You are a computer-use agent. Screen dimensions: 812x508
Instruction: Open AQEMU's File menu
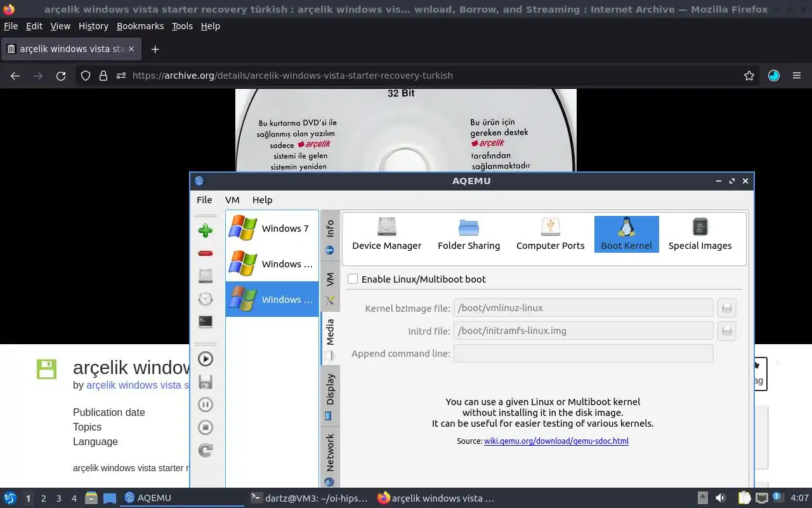pos(204,199)
